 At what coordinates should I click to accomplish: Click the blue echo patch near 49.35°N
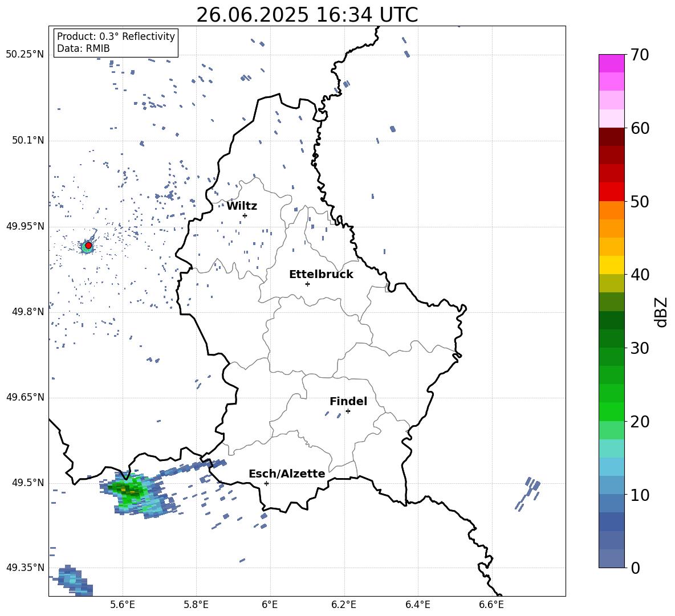75,580
